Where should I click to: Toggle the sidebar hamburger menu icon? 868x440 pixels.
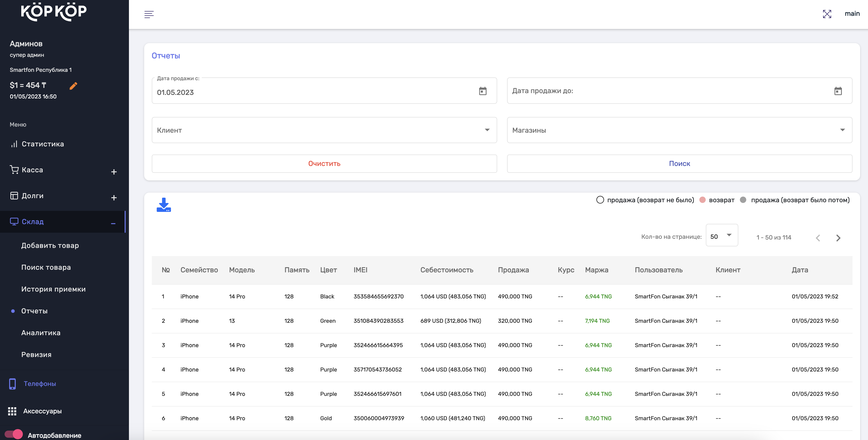tap(149, 14)
